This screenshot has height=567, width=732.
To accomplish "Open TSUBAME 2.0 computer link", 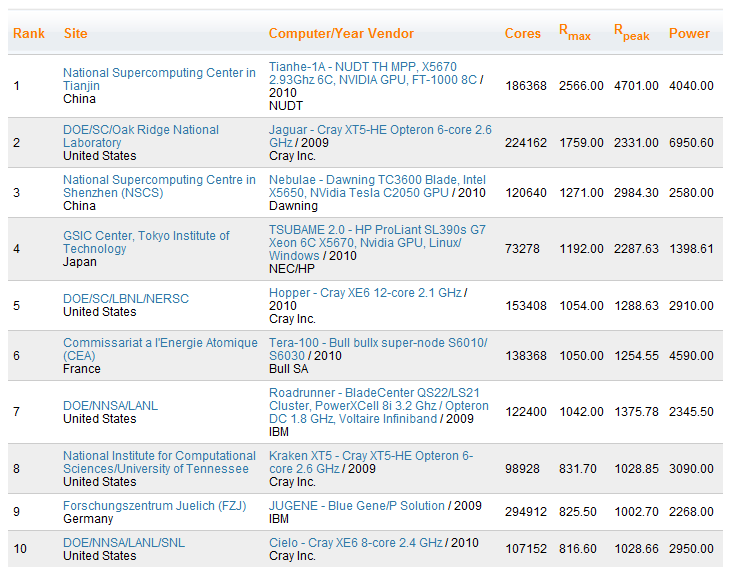I will (x=377, y=243).
